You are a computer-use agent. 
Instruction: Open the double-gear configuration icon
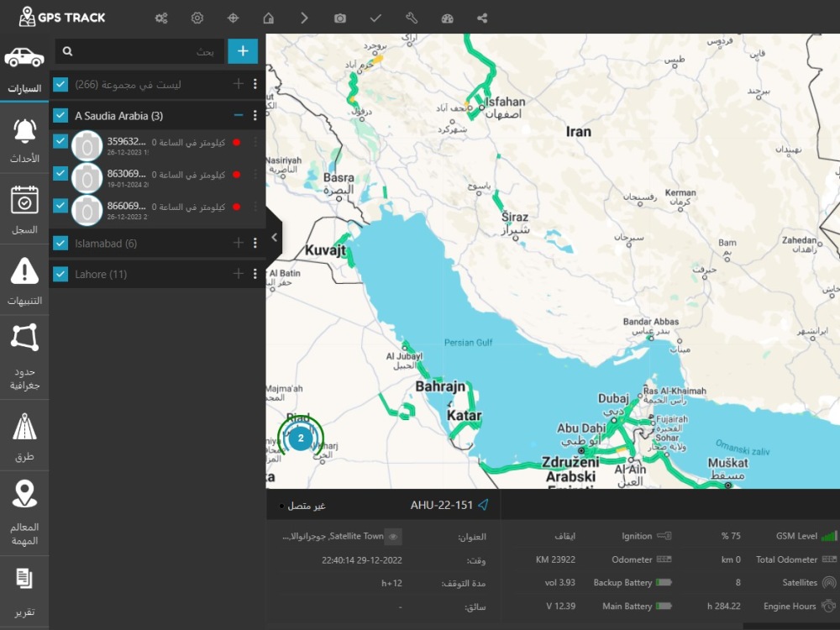(161, 18)
